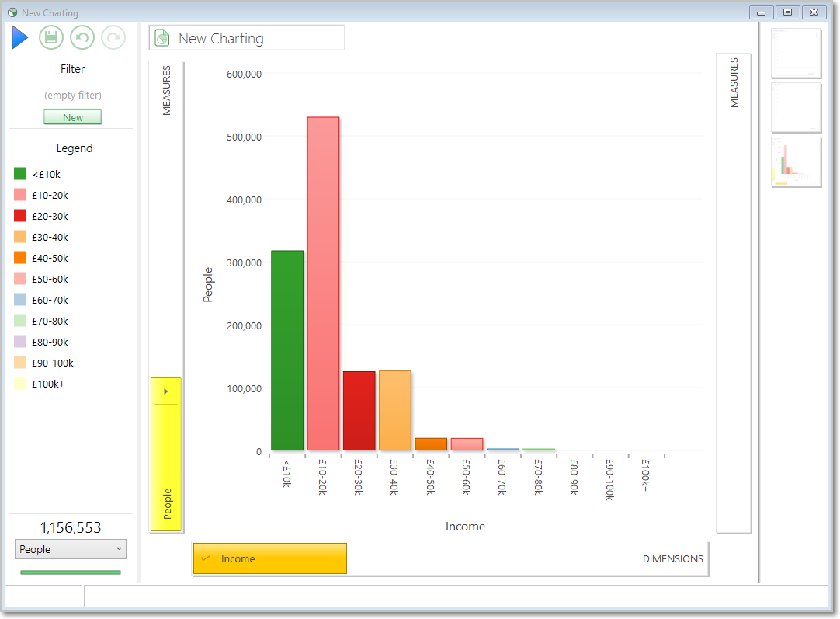
Task: Click the app icon in the title bar
Action: [x=12, y=12]
